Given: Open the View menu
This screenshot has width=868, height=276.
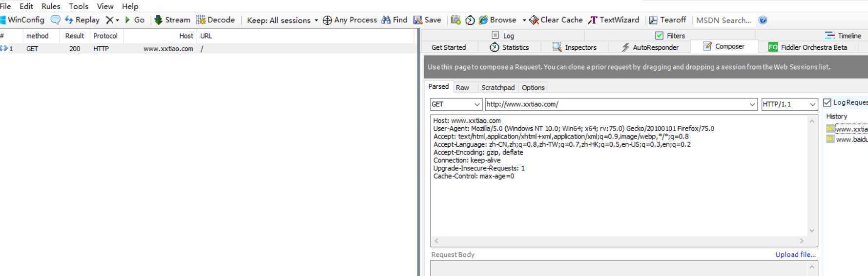Looking at the screenshot, I should pyautogui.click(x=105, y=6).
